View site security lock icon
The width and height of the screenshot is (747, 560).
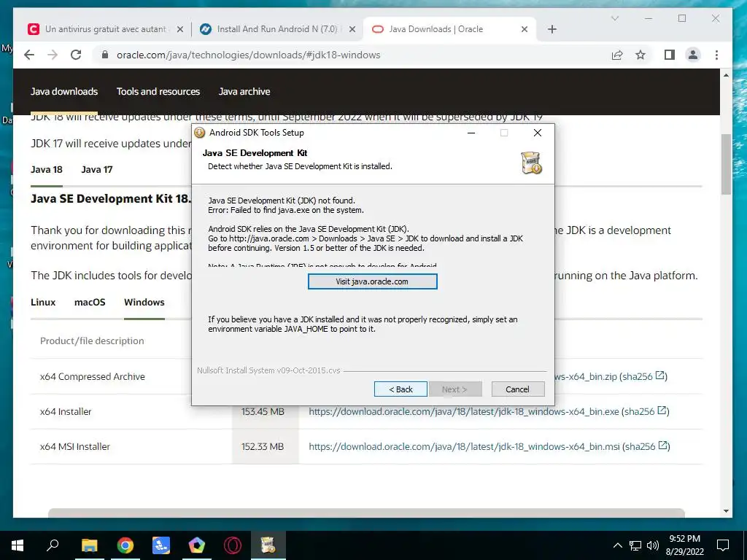point(105,55)
